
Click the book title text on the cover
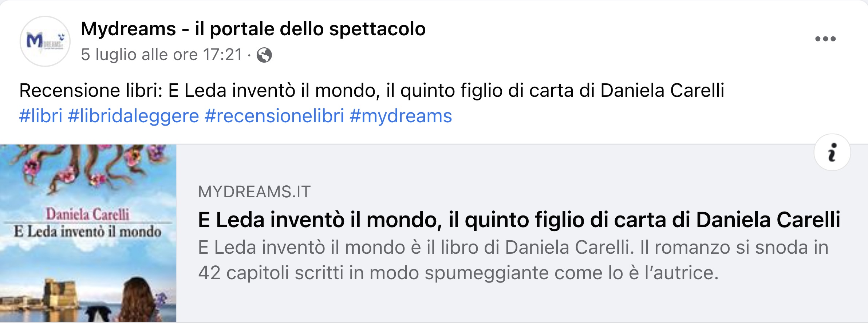(87, 232)
